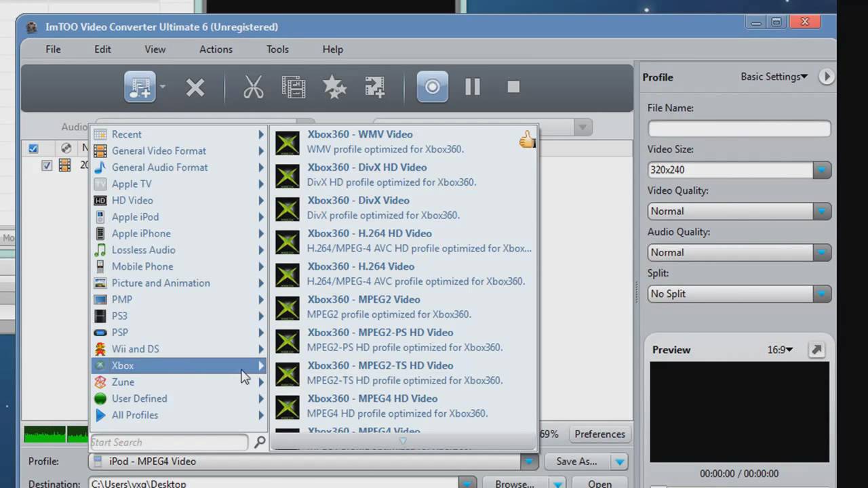The height and width of the screenshot is (488, 868).
Task: Click the User Defined green icon
Action: pos(100,399)
